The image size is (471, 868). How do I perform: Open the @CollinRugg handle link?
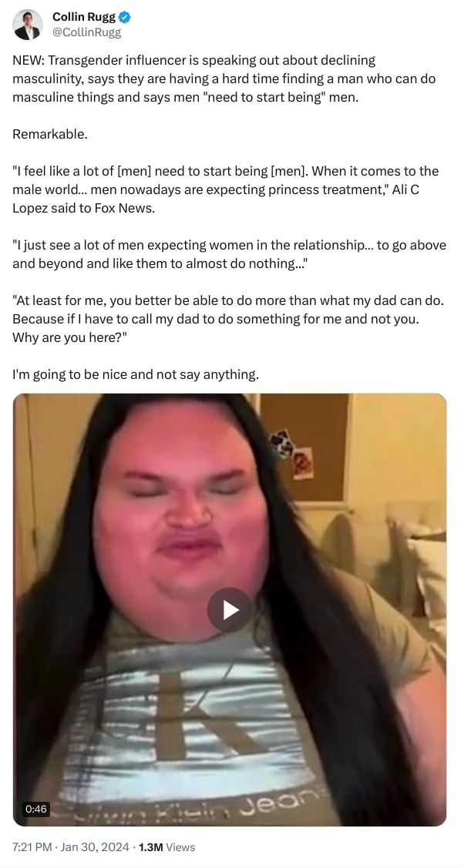tap(86, 32)
